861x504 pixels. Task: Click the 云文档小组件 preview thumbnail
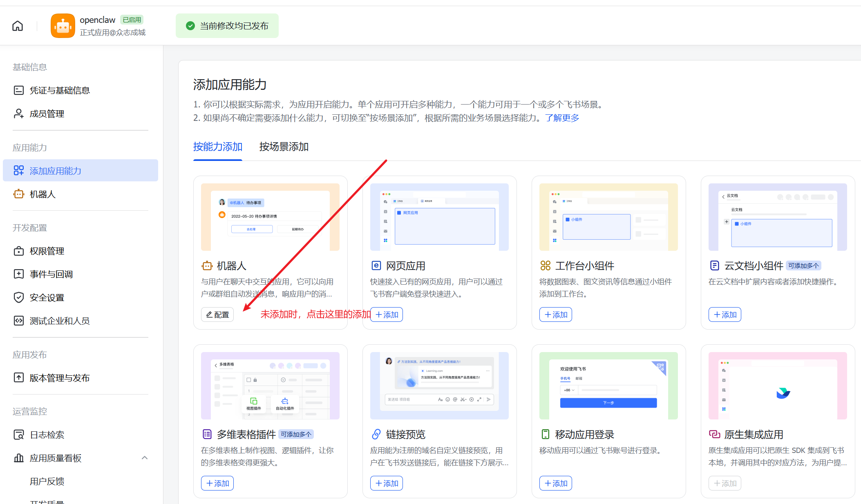777,217
